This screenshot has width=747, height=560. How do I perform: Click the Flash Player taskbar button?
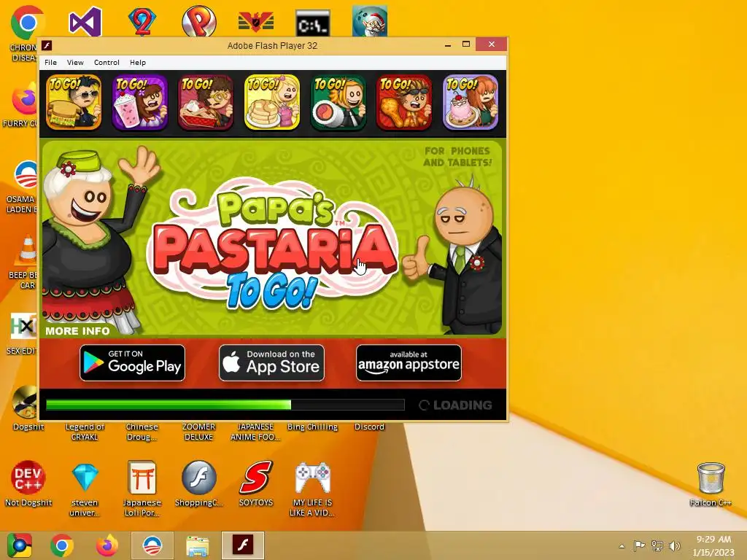click(242, 545)
